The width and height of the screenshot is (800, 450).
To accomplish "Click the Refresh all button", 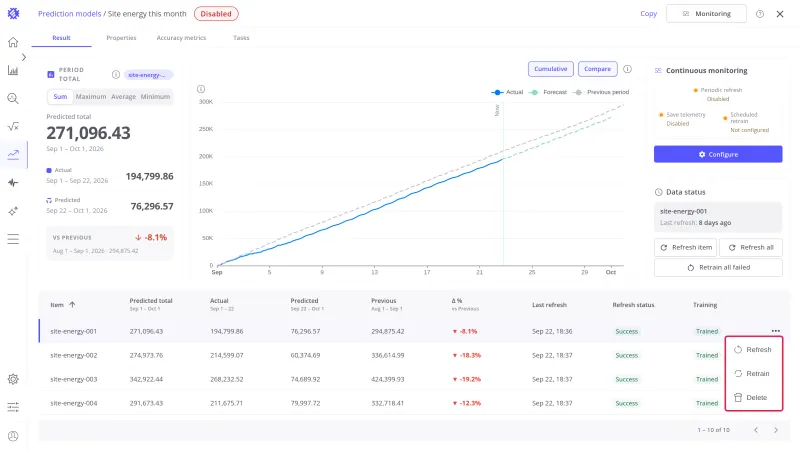I will click(x=751, y=247).
